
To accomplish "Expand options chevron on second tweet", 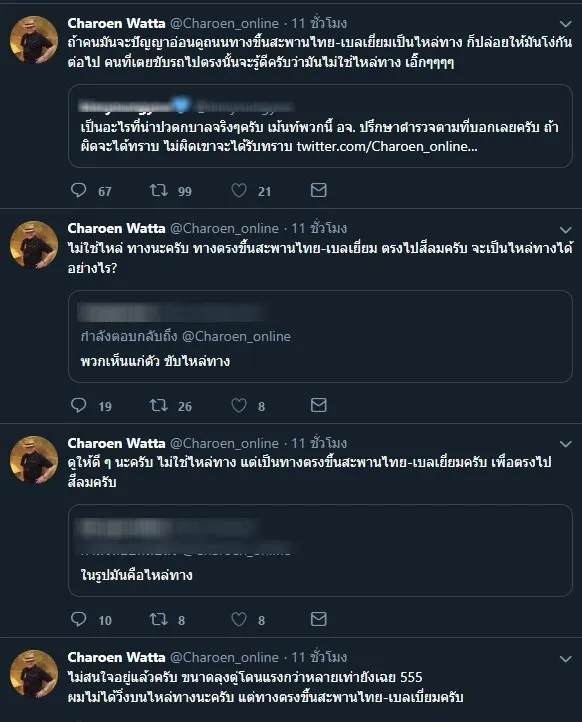I will [x=565, y=230].
